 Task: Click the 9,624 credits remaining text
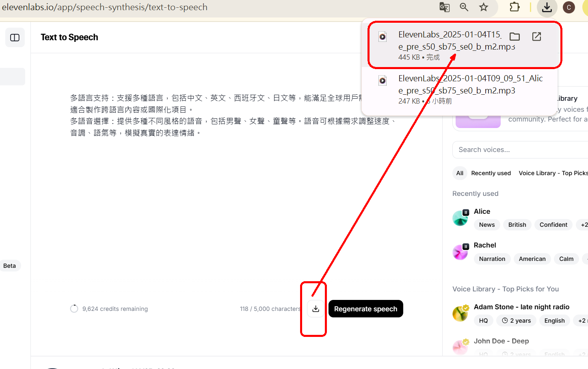coord(115,309)
